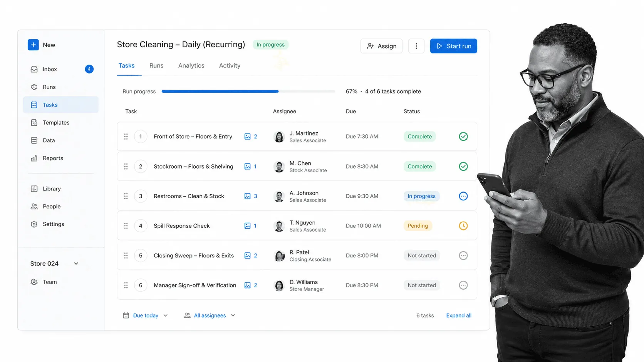Switch to the Activity tab
This screenshot has height=362, width=644.
(x=230, y=66)
